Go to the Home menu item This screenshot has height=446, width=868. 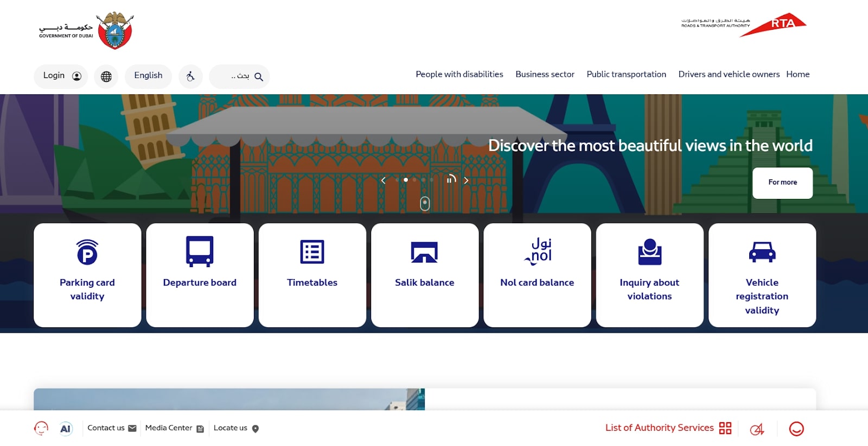coord(797,74)
